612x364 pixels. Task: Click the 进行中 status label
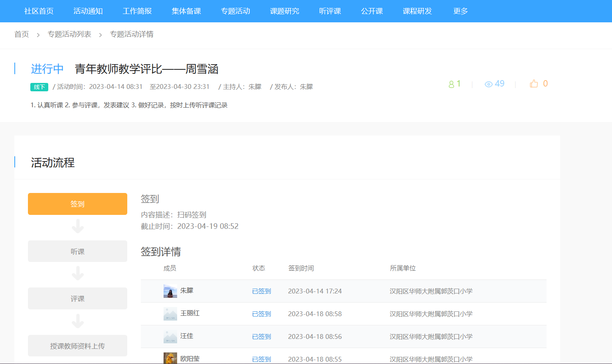pos(47,69)
